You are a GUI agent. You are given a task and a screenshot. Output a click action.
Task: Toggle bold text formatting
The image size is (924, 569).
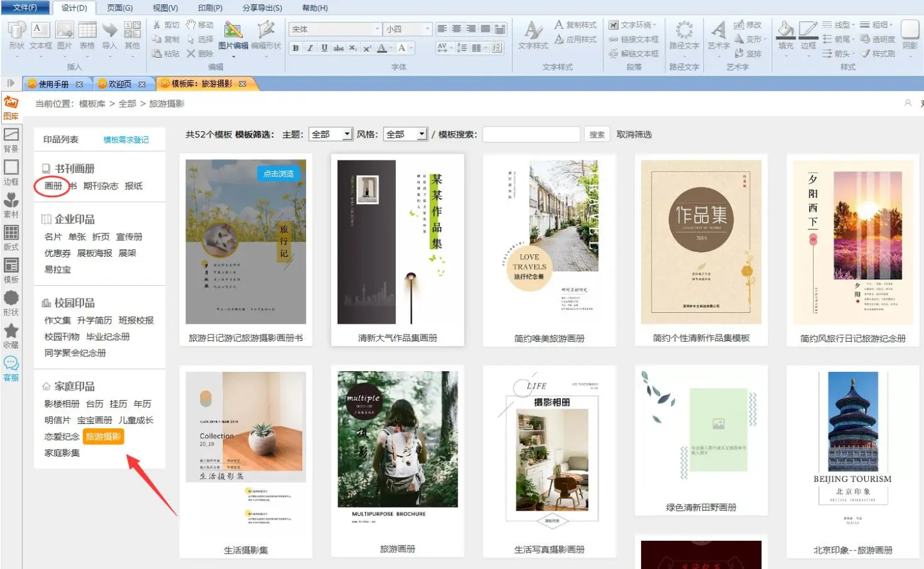(295, 48)
